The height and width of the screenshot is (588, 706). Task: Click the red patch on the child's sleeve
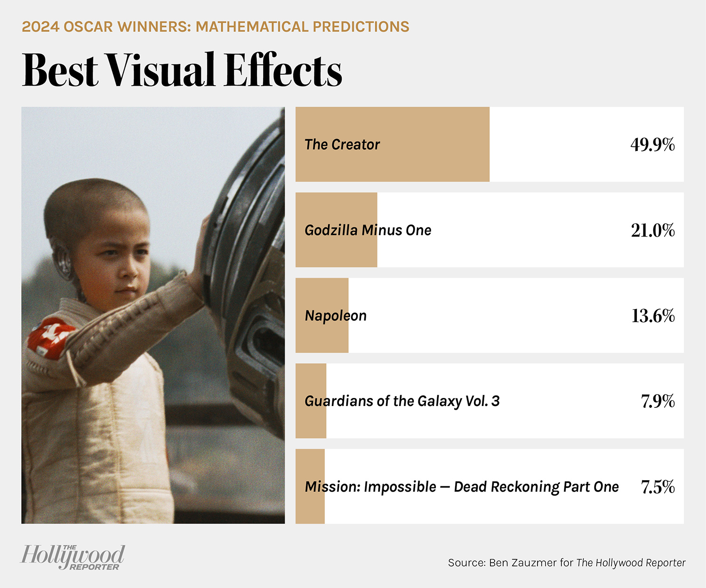click(x=50, y=337)
